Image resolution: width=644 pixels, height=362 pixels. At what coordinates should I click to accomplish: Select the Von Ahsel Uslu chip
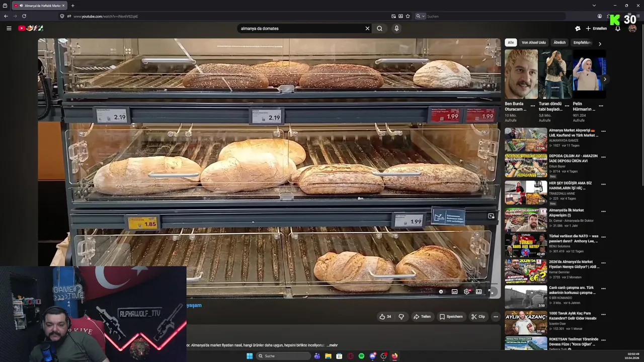click(x=533, y=43)
